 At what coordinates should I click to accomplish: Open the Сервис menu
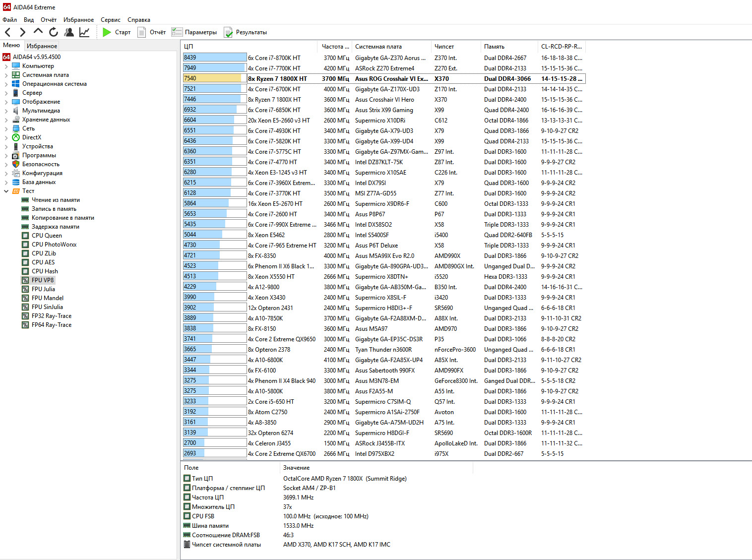pyautogui.click(x=111, y=20)
